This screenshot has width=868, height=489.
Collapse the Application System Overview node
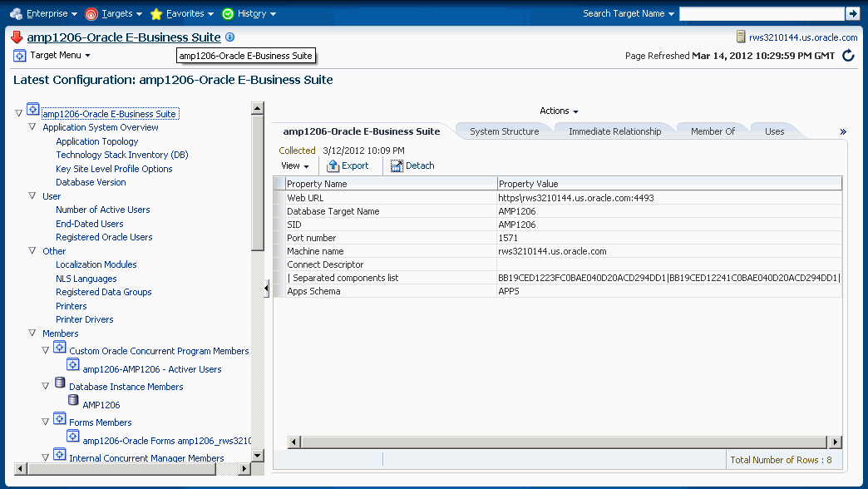click(32, 126)
